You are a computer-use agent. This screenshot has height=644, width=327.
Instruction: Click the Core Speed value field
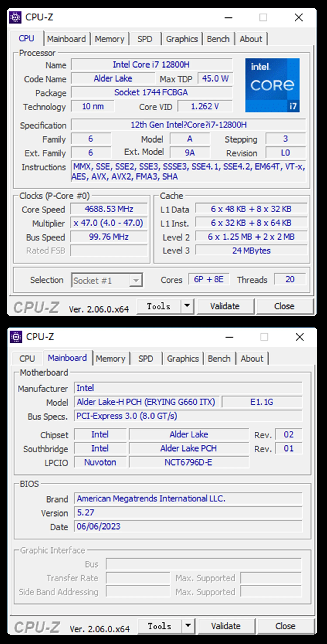(109, 209)
